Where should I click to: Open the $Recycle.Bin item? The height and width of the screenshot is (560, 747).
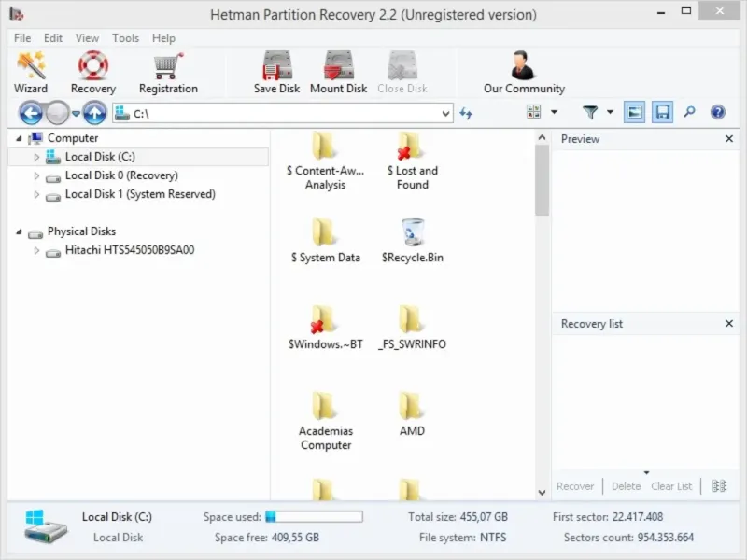(412, 242)
